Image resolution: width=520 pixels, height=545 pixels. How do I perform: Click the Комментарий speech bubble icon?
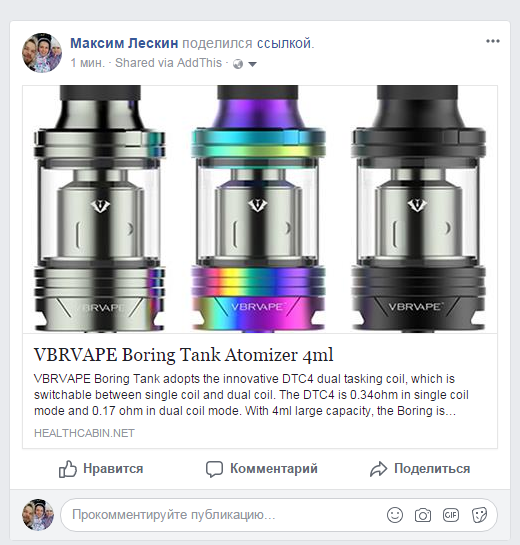tap(214, 469)
